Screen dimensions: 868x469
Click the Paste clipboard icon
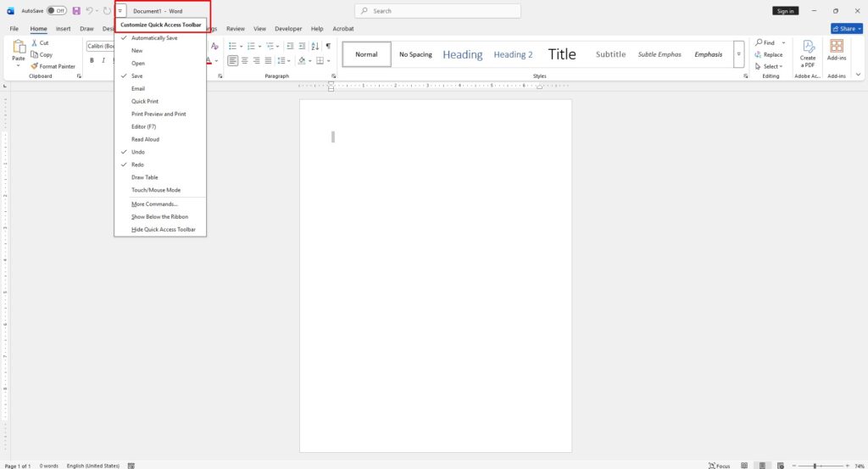coord(19,47)
